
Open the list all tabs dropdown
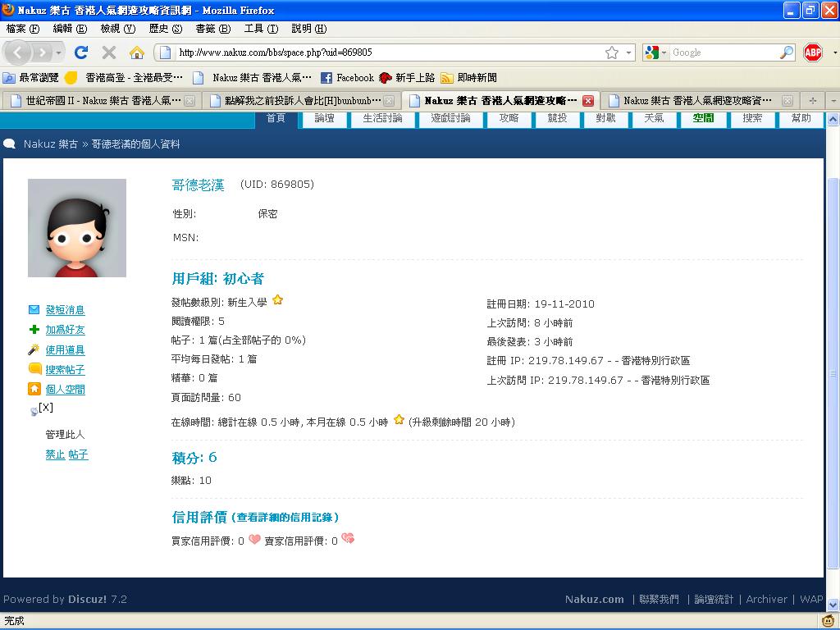[832, 101]
